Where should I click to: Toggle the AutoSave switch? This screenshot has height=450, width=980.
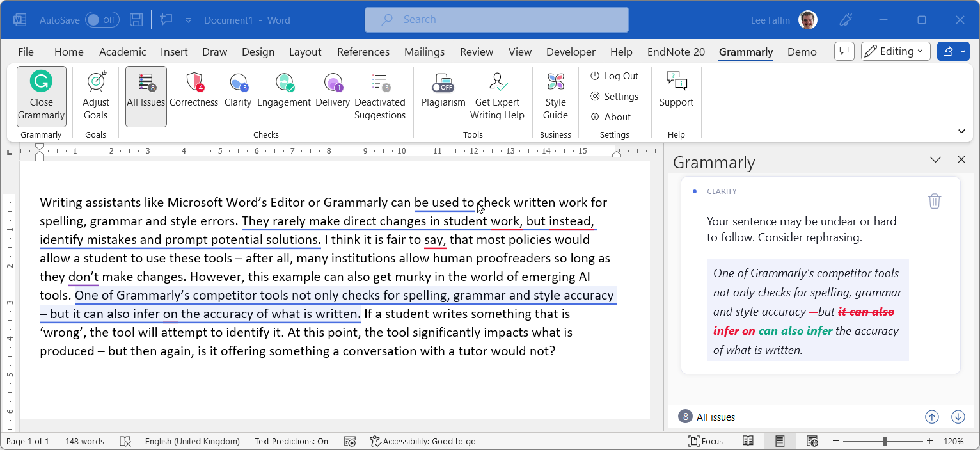pyautogui.click(x=102, y=20)
